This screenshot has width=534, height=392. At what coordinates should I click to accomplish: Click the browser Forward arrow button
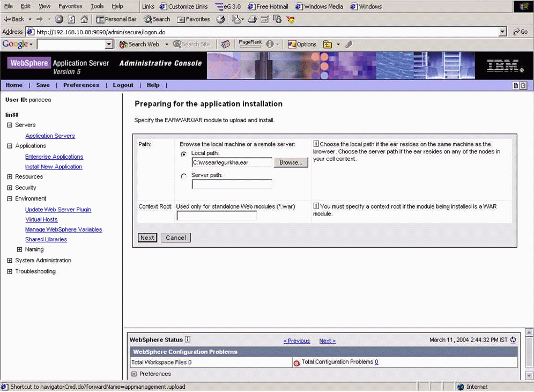[40, 19]
